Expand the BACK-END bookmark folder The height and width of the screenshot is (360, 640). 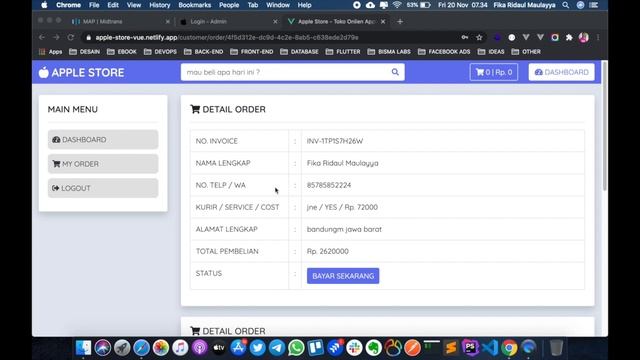[x=204, y=52]
